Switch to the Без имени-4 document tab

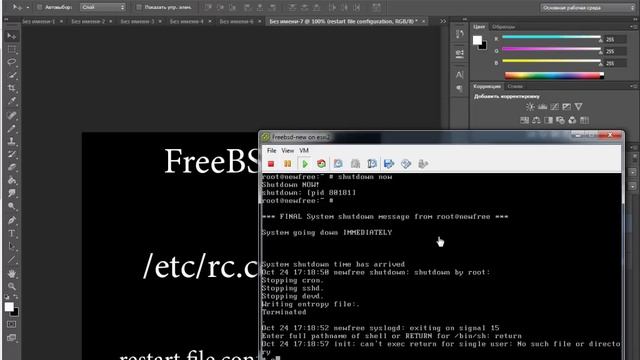(x=187, y=21)
